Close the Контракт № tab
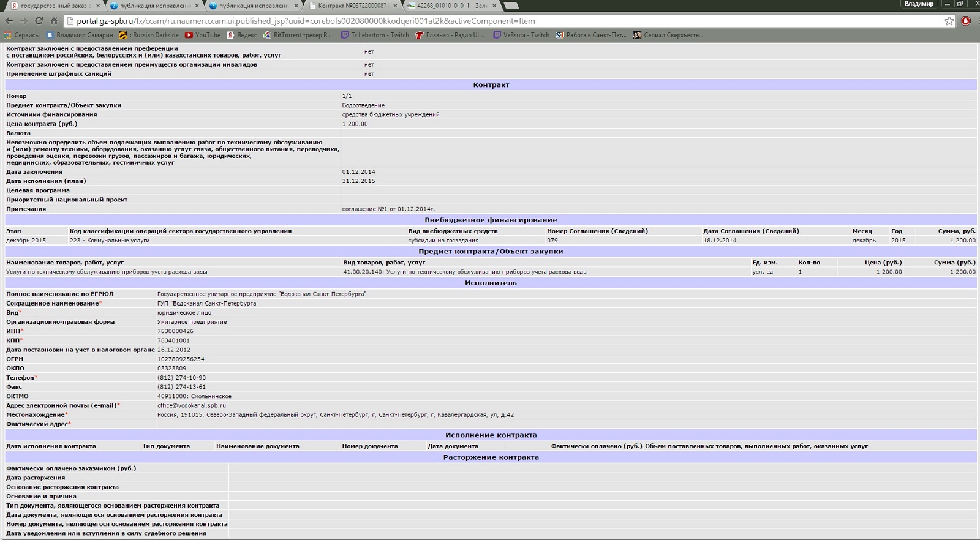 click(395, 6)
